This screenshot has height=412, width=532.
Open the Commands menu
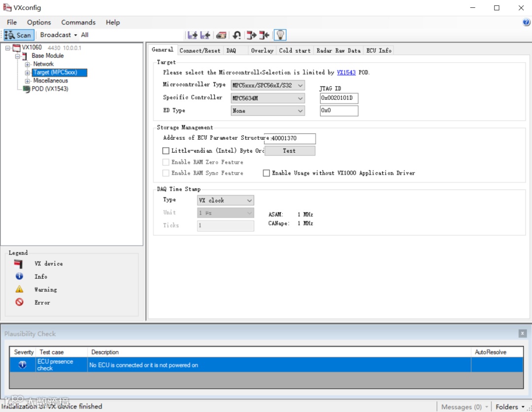click(x=78, y=22)
